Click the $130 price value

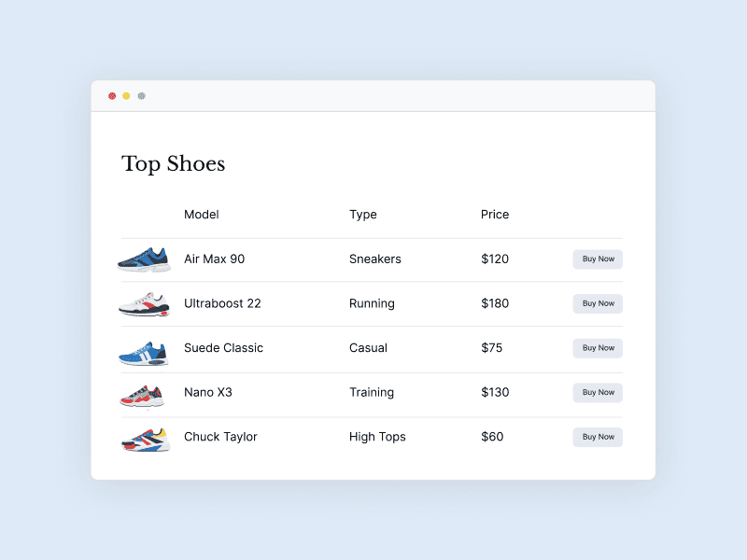point(495,392)
